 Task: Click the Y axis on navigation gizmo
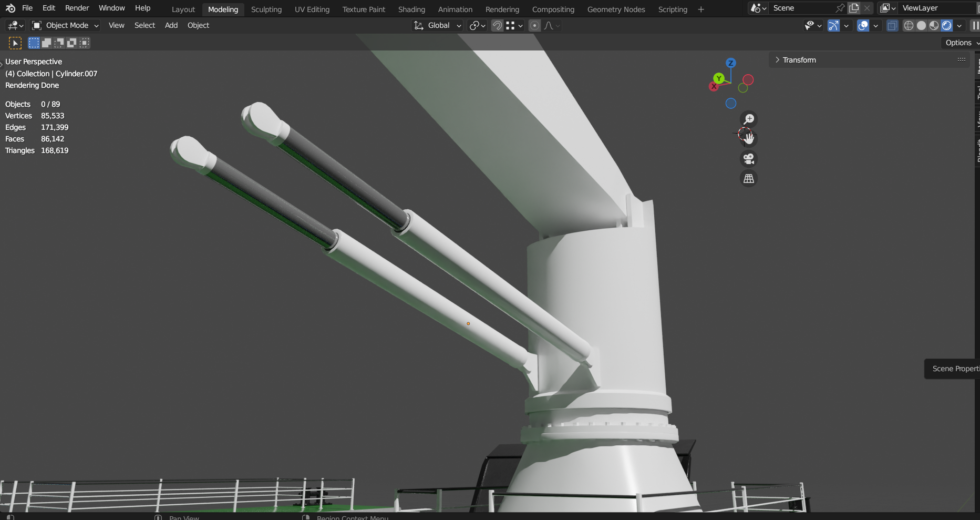pyautogui.click(x=719, y=78)
